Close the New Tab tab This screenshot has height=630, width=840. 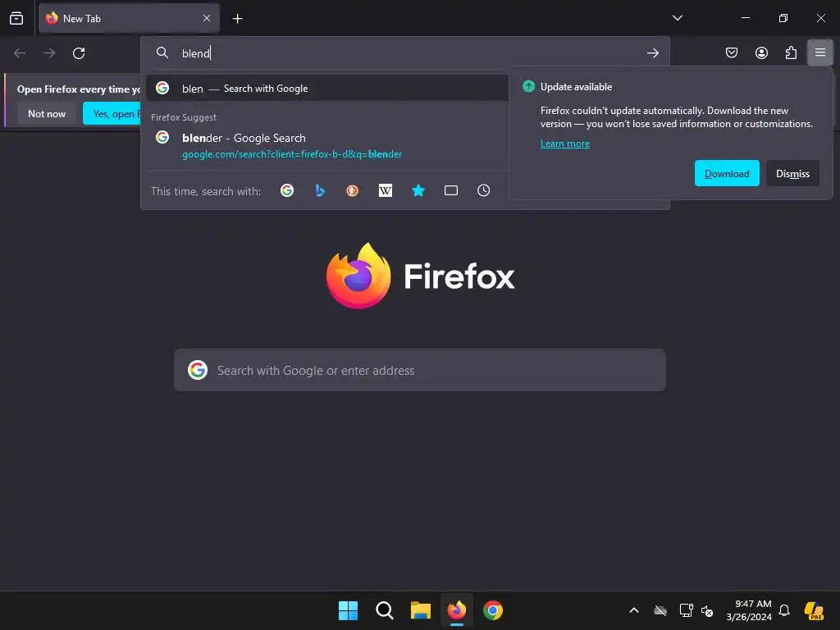[207, 18]
